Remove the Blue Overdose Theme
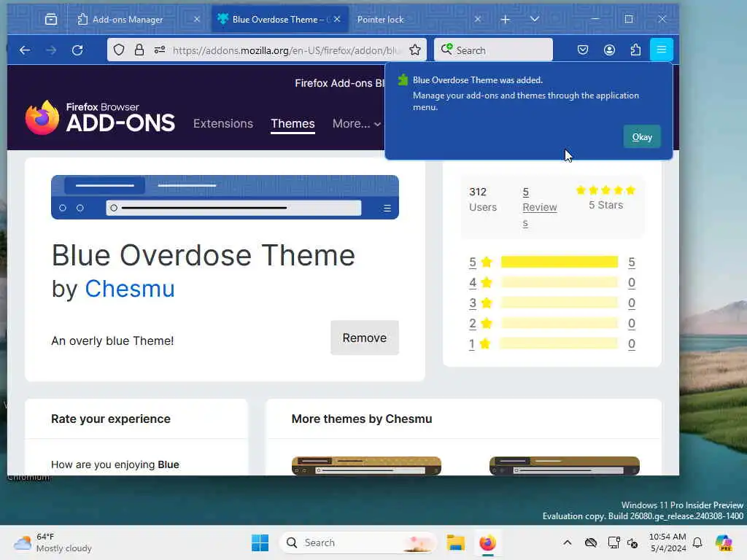 tap(365, 338)
